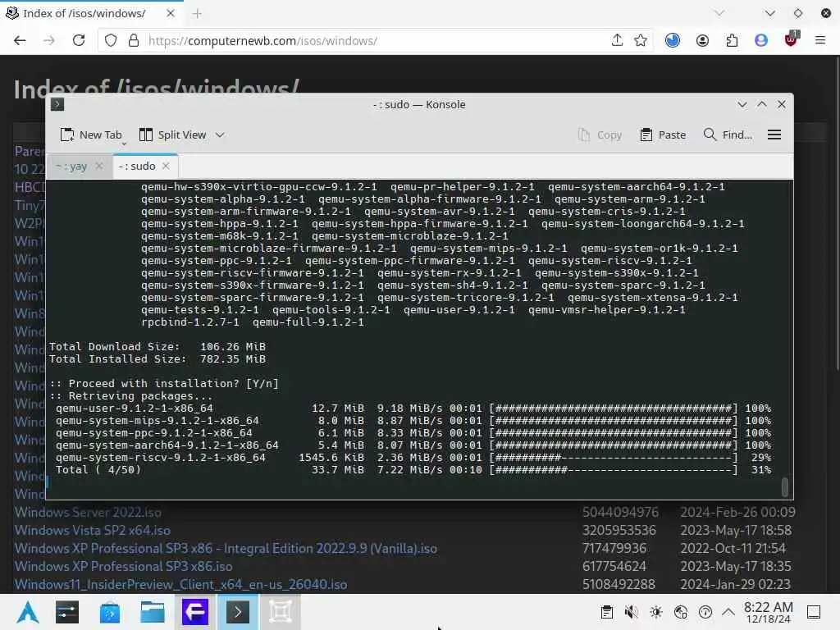This screenshot has height=630, width=840.
Task: Toggle Split View in Konsole
Action: point(172,135)
